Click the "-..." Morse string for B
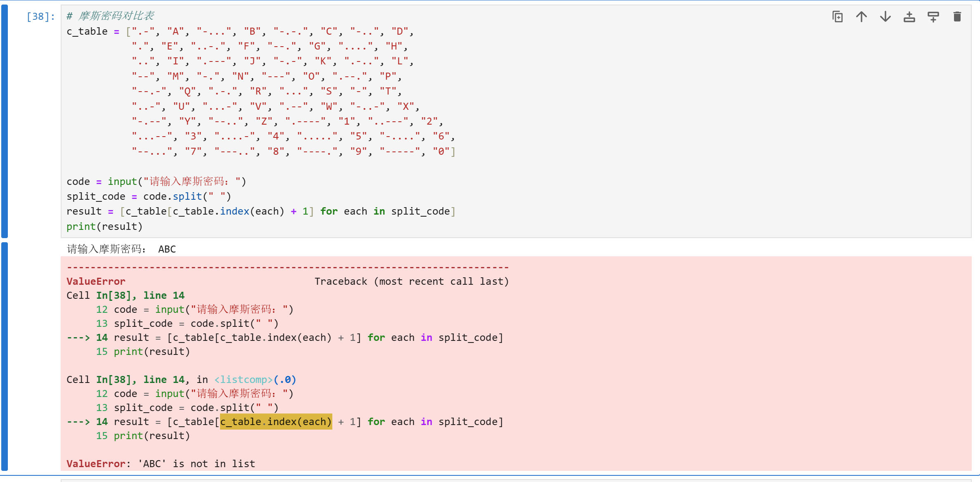 pyautogui.click(x=214, y=31)
